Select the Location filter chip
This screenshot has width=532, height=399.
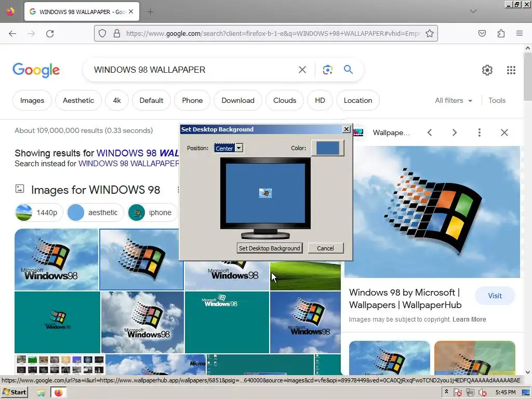tap(358, 100)
